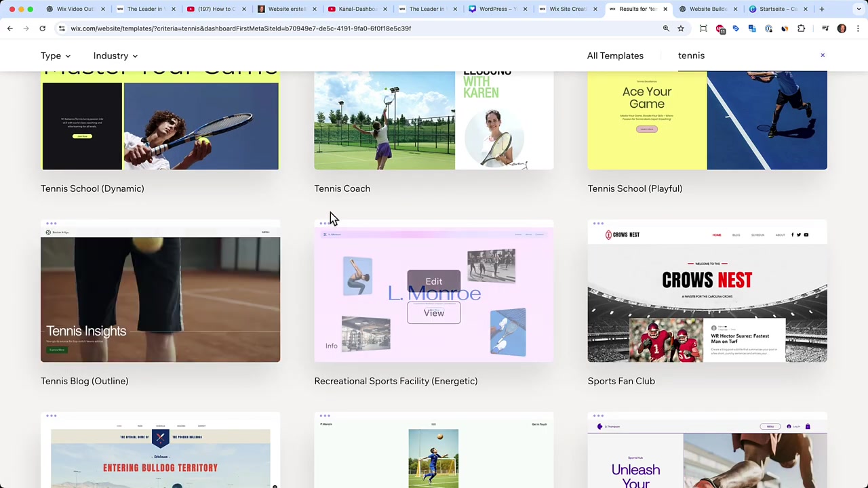The width and height of the screenshot is (868, 488).
Task: Open site information icon in address bar
Action: (x=62, y=28)
